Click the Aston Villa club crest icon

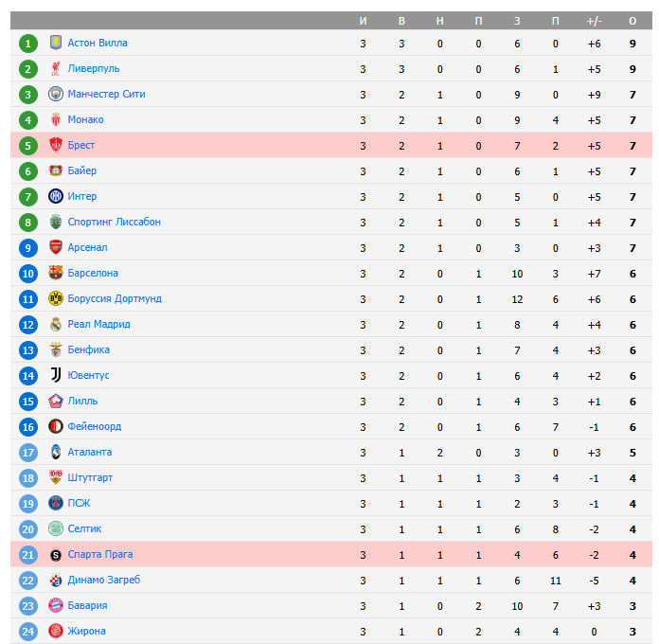(x=55, y=43)
